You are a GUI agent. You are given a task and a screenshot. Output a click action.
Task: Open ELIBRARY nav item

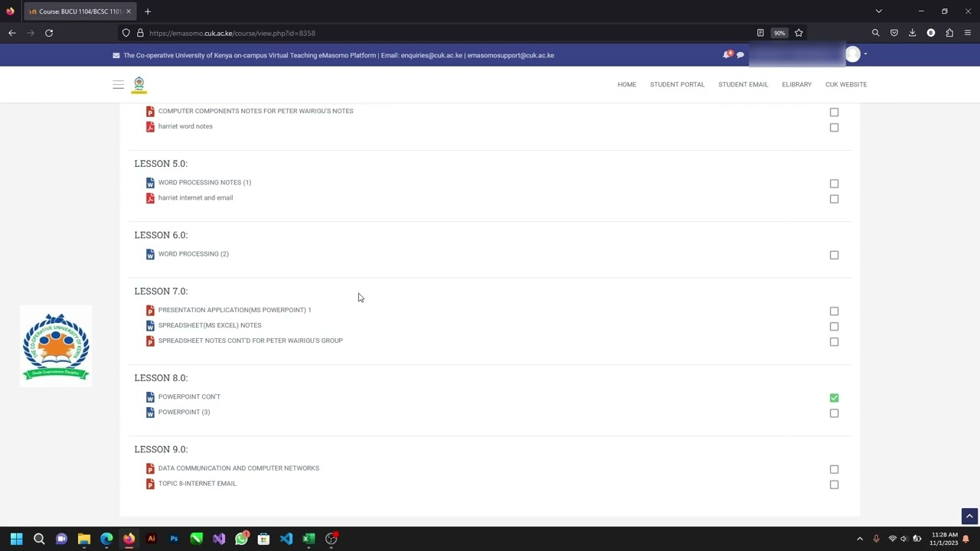pos(797,84)
